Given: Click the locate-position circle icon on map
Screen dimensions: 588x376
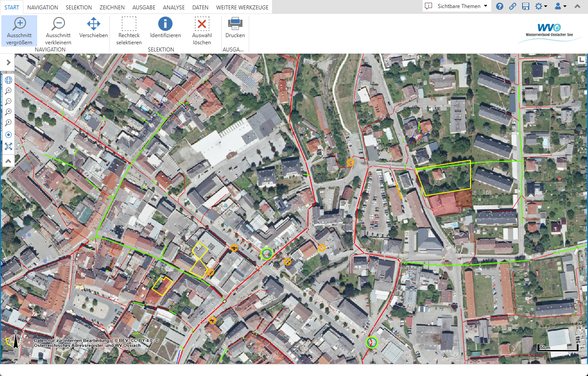Looking at the screenshot, I should tap(9, 135).
